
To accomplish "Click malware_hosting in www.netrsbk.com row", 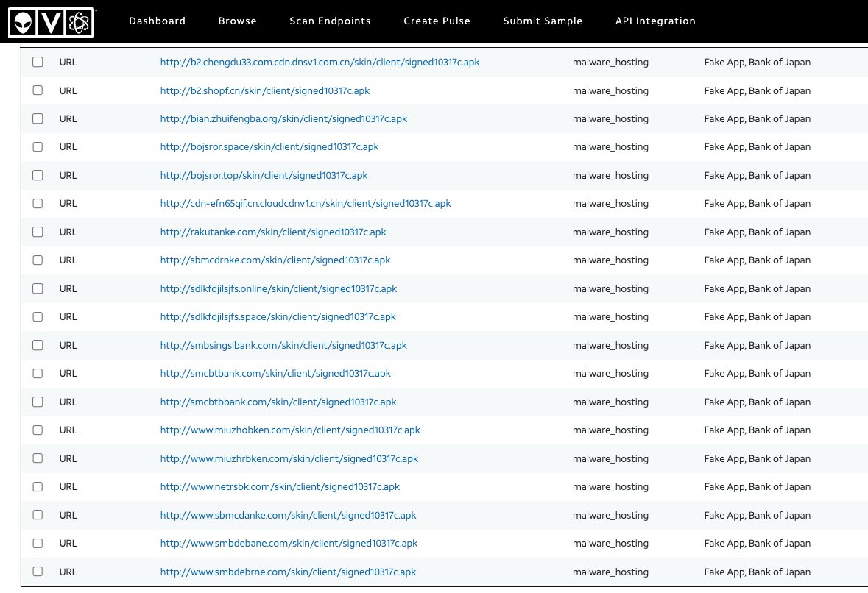I will [610, 487].
